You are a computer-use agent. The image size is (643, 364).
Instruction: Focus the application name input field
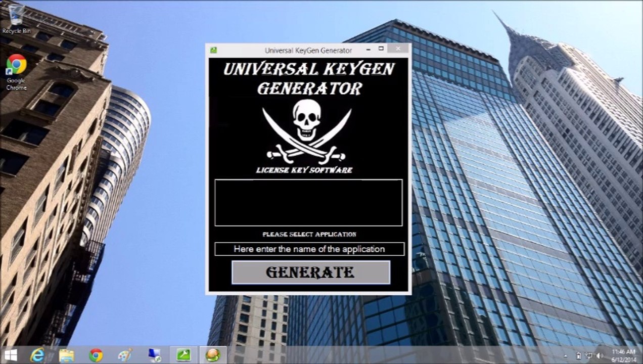(309, 249)
